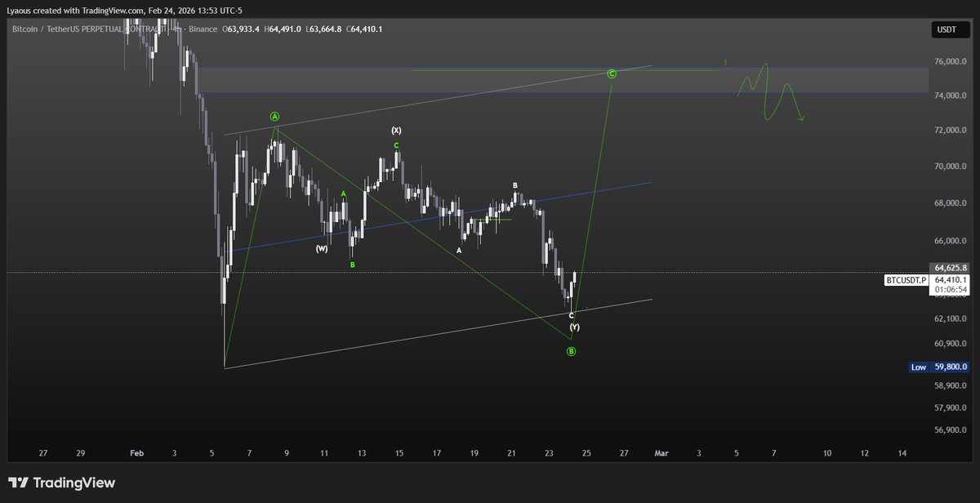Click the Lyaous created with TradingView.com header
This screenshot has width=980, height=503.
pyautogui.click(x=126, y=10)
